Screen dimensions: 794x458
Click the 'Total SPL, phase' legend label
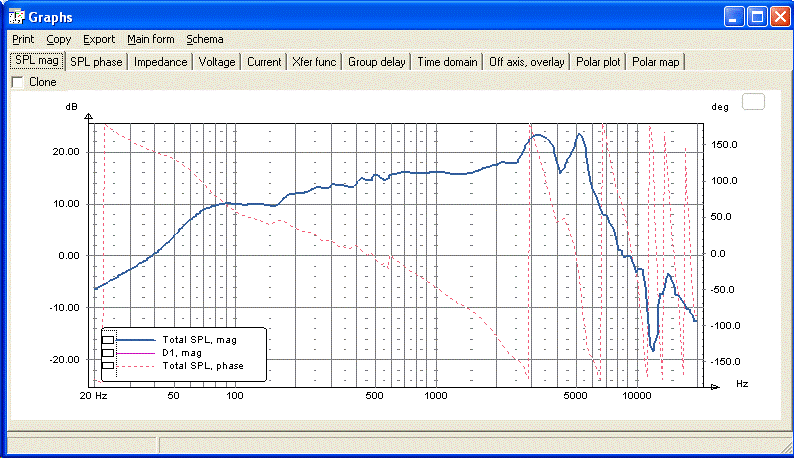point(203,366)
